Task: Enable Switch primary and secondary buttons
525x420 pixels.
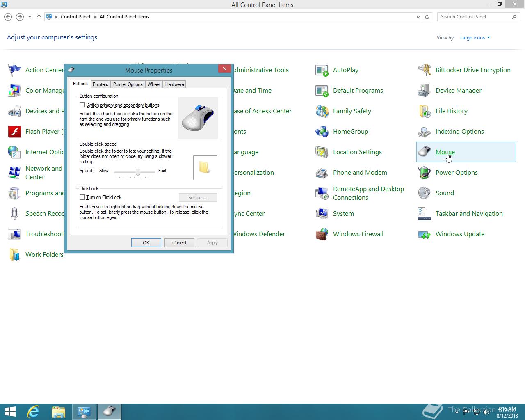Action: click(82, 105)
